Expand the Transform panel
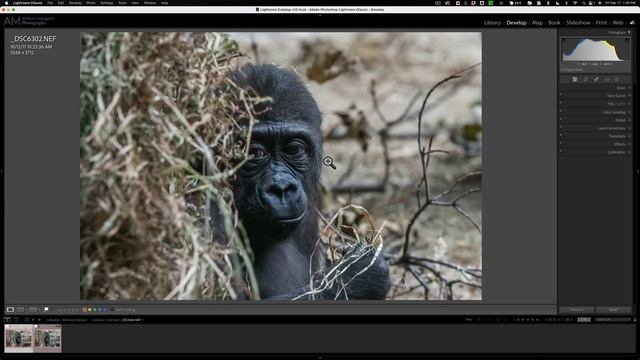The image size is (640, 360). (629, 136)
